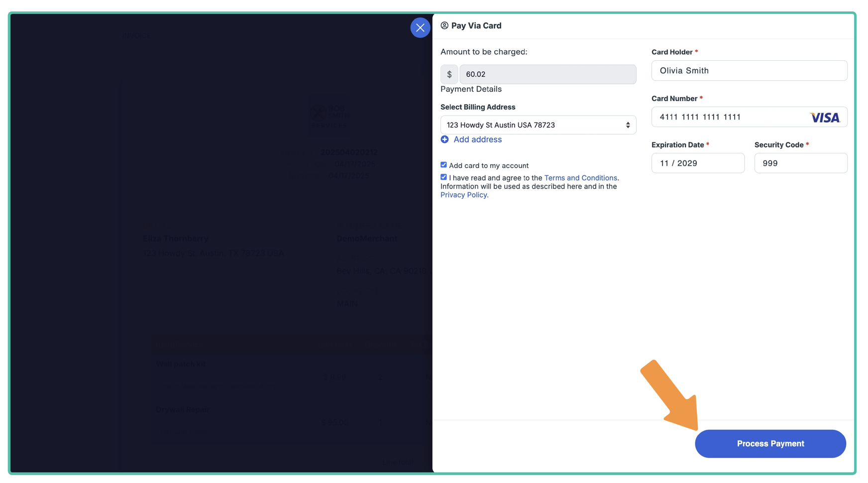Viewport: 868px width, 483px height.
Task: Open the Select Billing Address dropdown
Action: [x=533, y=125]
